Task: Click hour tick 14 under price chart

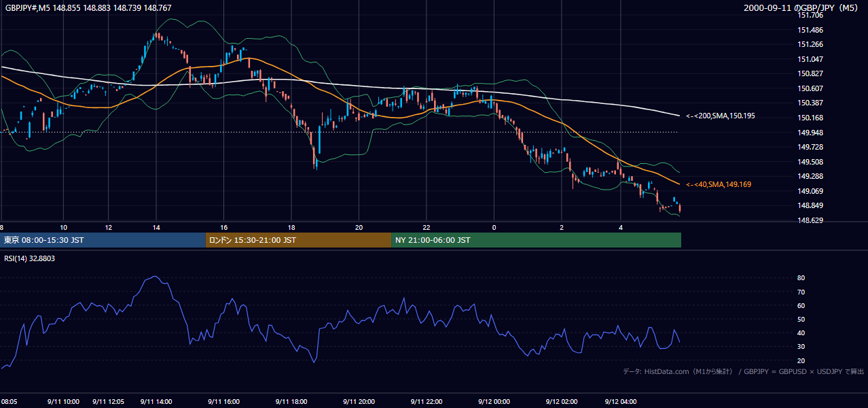Action: (x=156, y=227)
